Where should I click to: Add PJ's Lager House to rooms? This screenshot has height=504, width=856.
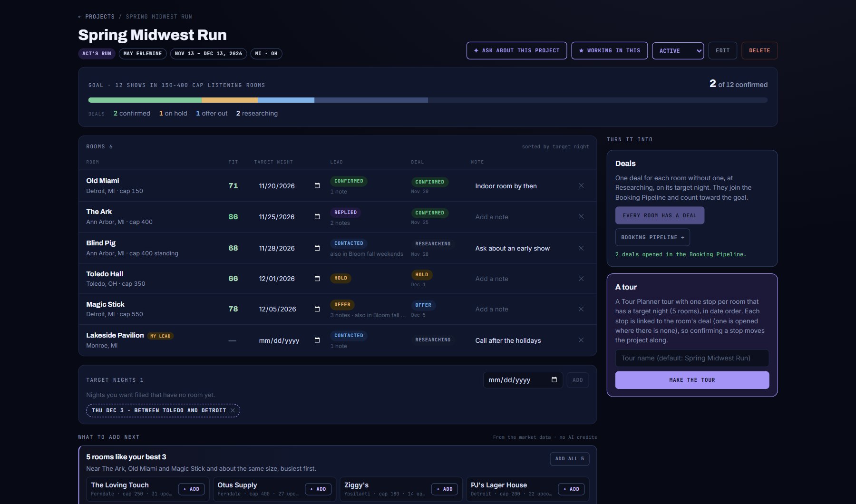pos(571,489)
